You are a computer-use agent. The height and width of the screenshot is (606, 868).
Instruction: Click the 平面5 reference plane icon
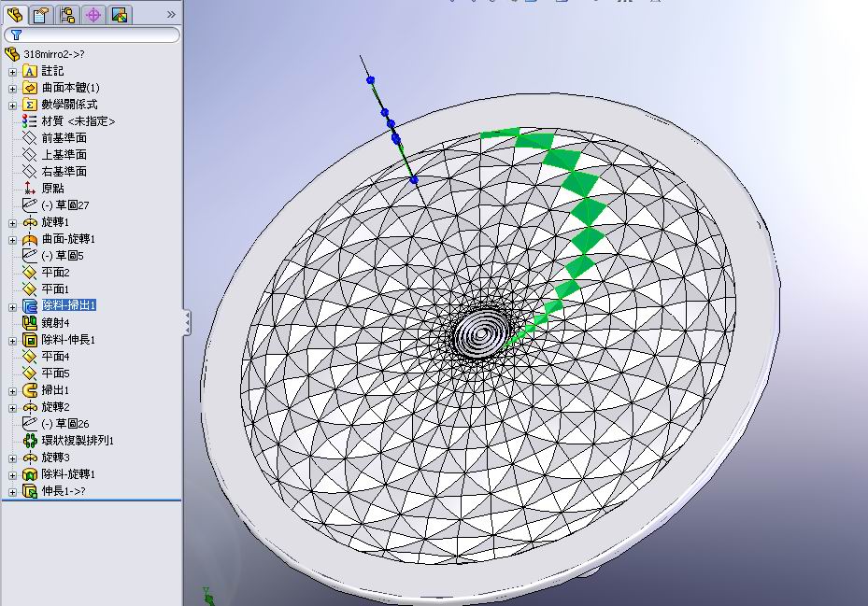(29, 373)
